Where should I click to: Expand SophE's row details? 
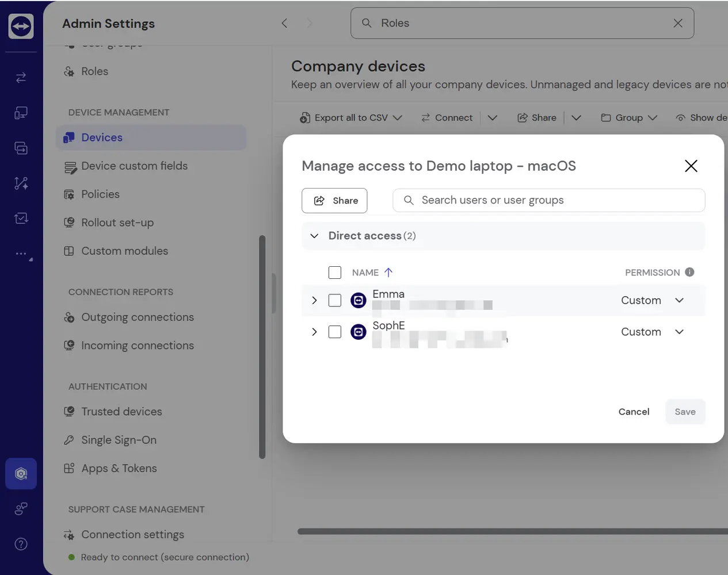pos(314,332)
